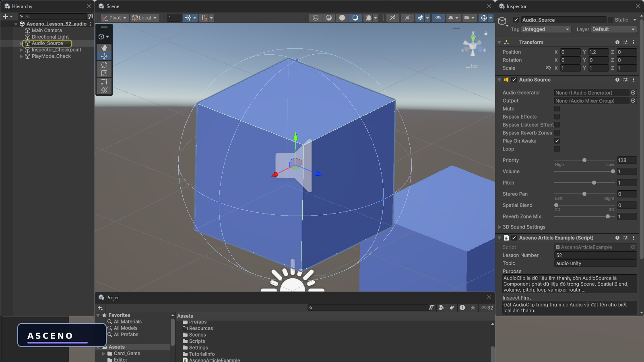The image size is (644, 362).
Task: Expand Inspector_Checkpoint in Hierarchy
Action: (22, 50)
